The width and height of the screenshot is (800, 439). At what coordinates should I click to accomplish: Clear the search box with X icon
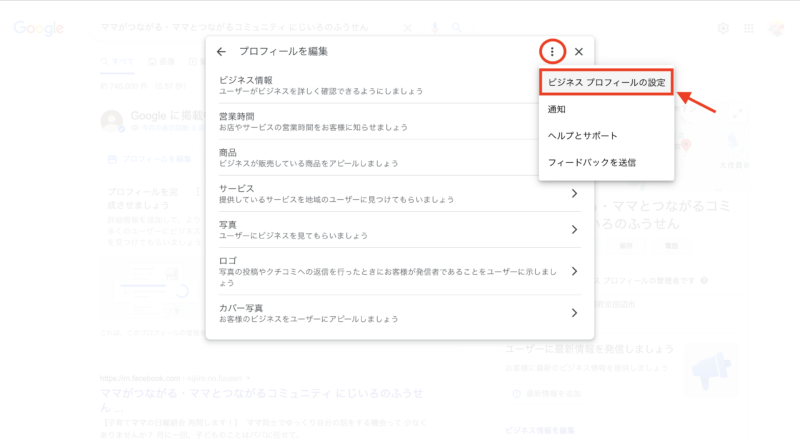coord(408,28)
